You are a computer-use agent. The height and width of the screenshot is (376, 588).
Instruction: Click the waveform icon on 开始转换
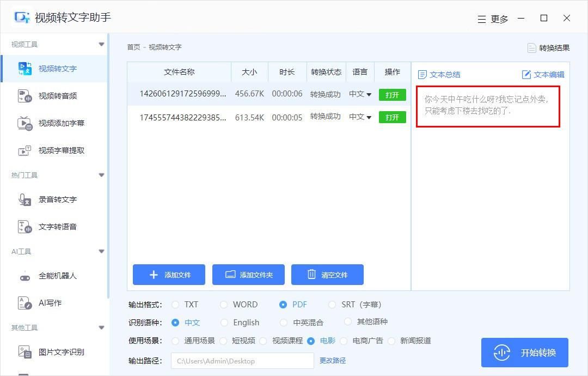click(x=502, y=353)
